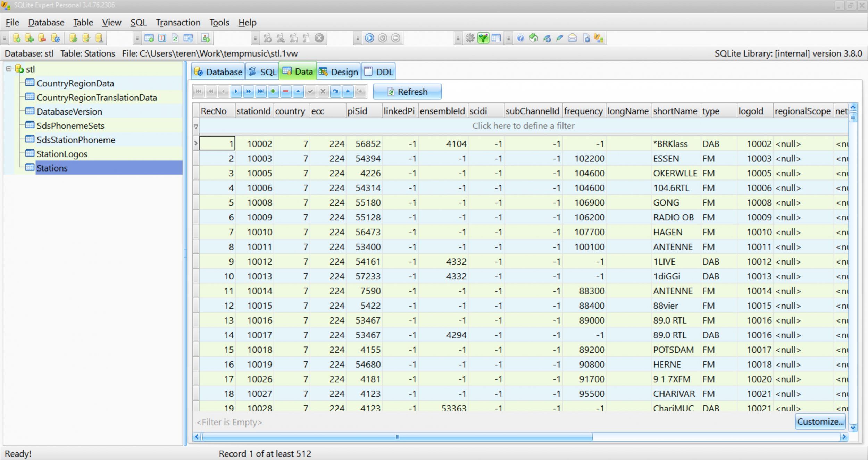Screen dimensions: 868x460
Task: Click the new table toolbar icon
Action: coord(149,38)
